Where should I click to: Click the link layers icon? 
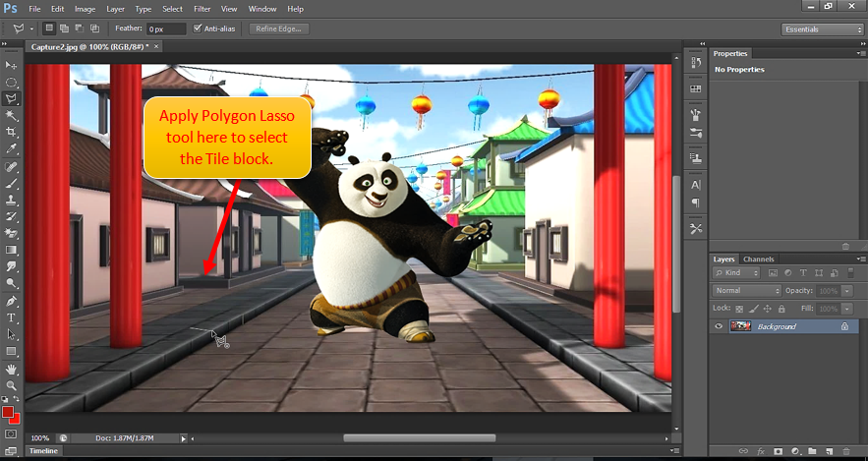743,451
